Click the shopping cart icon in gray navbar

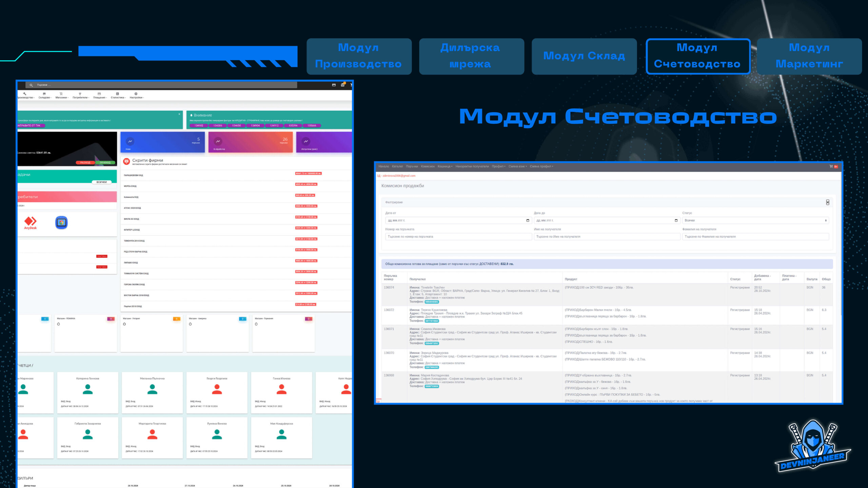831,166
